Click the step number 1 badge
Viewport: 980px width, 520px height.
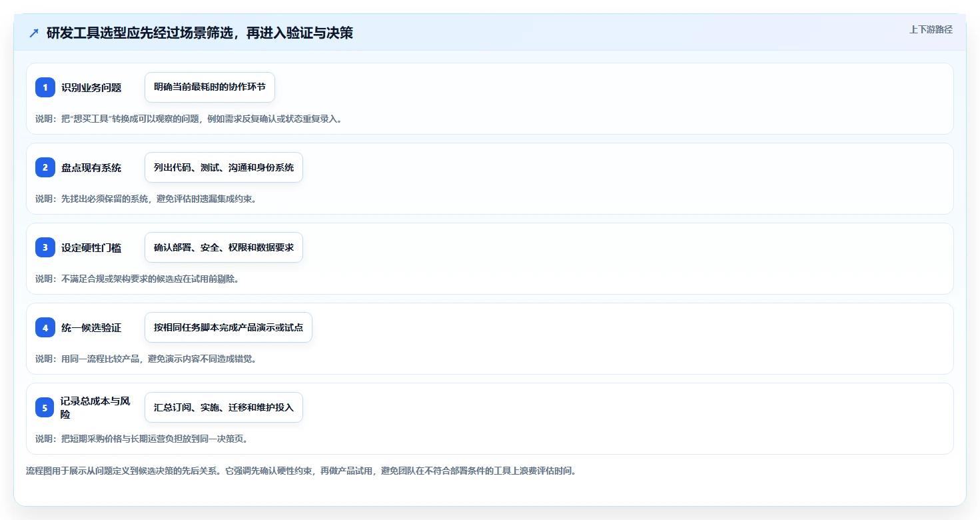point(45,87)
